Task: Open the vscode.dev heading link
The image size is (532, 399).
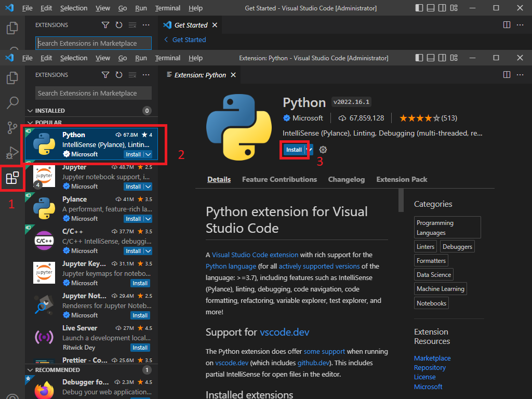Action: click(284, 332)
